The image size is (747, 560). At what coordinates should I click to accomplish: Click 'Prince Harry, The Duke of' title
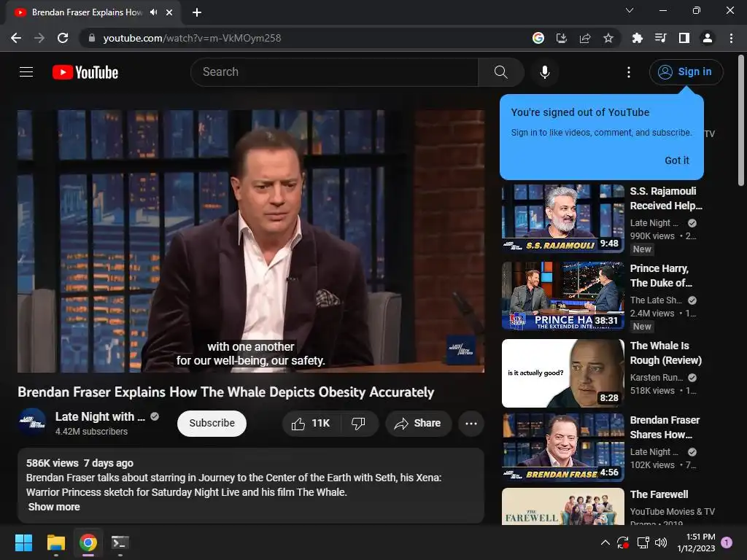coord(661,276)
